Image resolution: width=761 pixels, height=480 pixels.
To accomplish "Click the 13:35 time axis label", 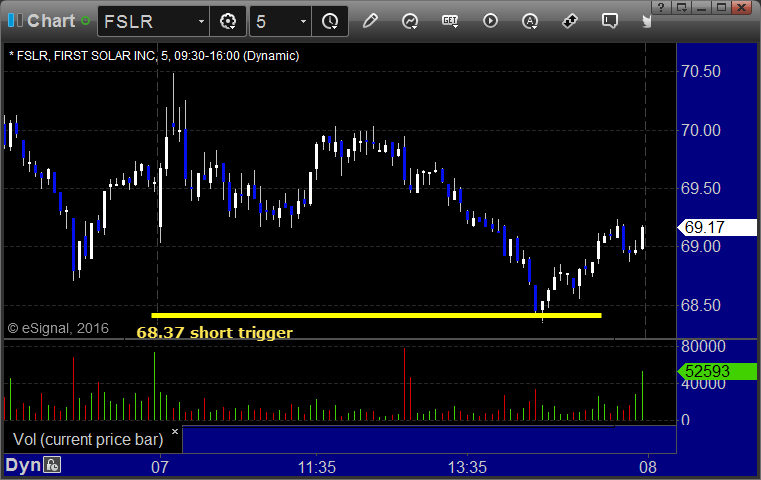I will 467,467.
